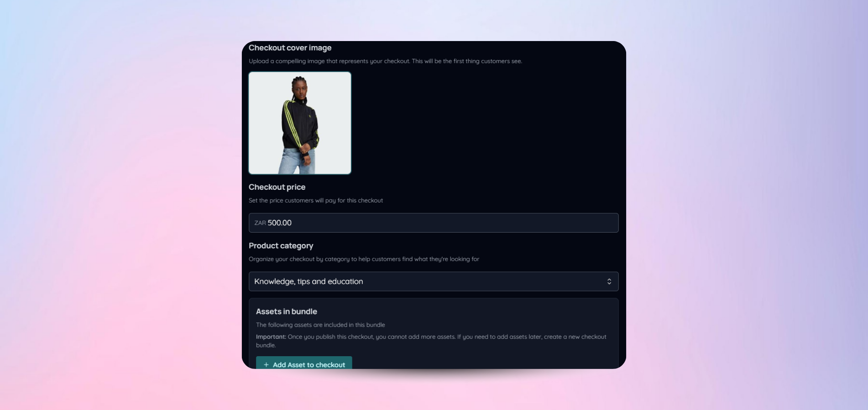This screenshot has height=410, width=868.
Task: Click the checkout cover image thumbnail
Action: point(300,123)
